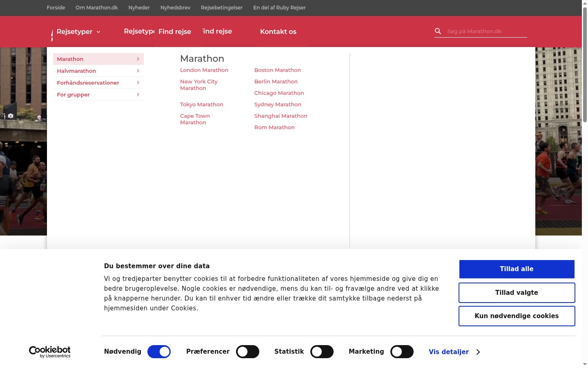Click the search magnifier icon
The height and width of the screenshot is (368, 588).
(x=438, y=31)
